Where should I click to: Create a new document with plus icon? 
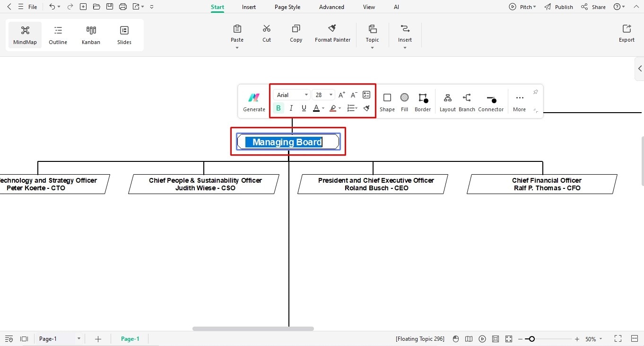(83, 7)
